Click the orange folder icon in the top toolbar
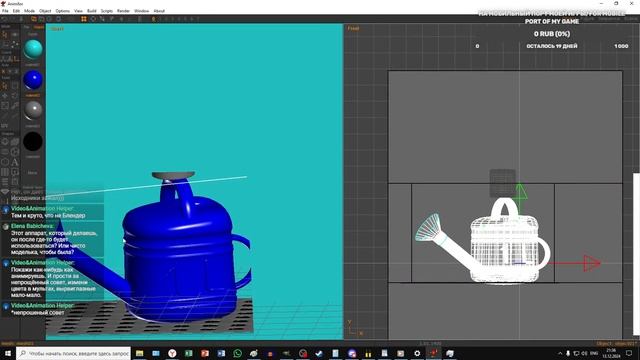Image resolution: width=640 pixels, height=360 pixels. 33,19
